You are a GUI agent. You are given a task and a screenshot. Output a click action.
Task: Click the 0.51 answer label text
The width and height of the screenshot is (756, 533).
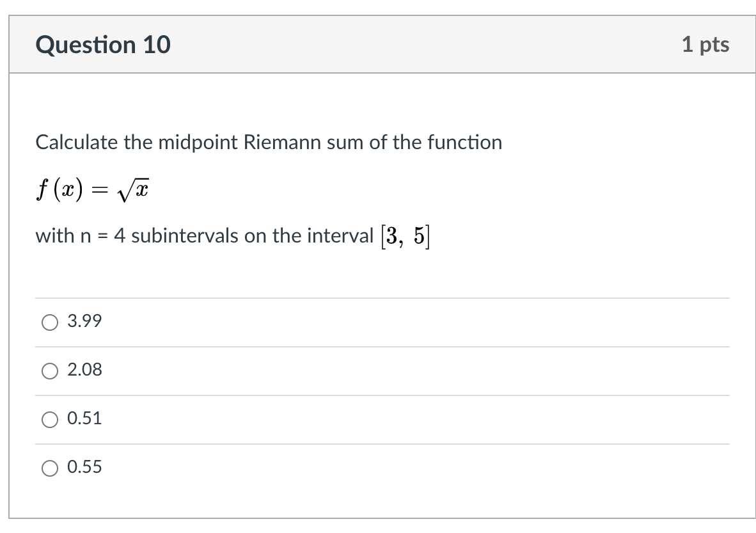point(84,418)
